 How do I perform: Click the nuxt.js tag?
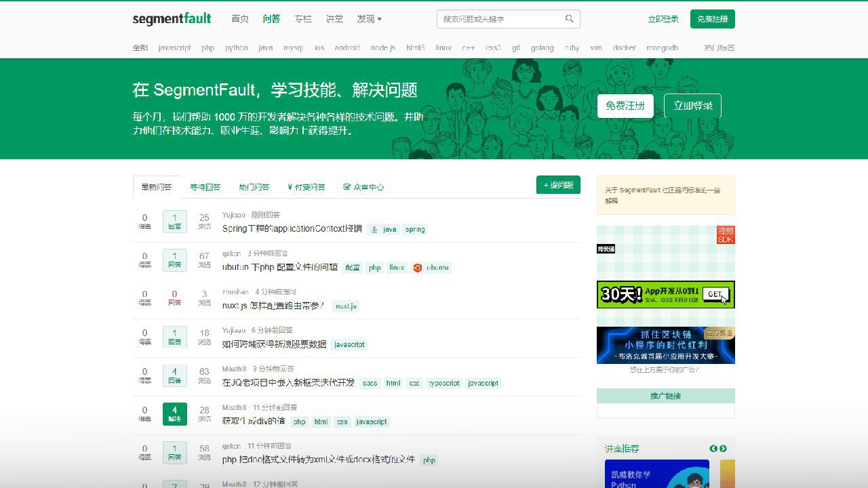tap(346, 306)
